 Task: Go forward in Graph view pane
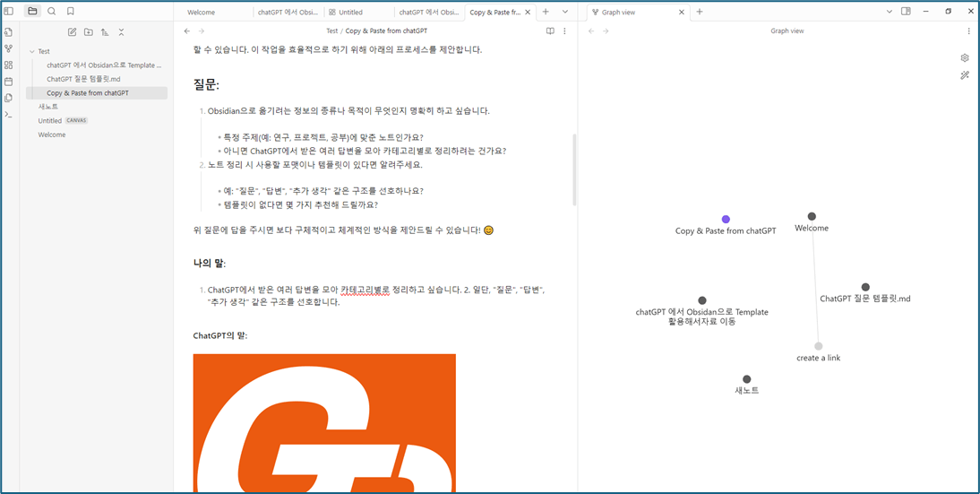605,30
